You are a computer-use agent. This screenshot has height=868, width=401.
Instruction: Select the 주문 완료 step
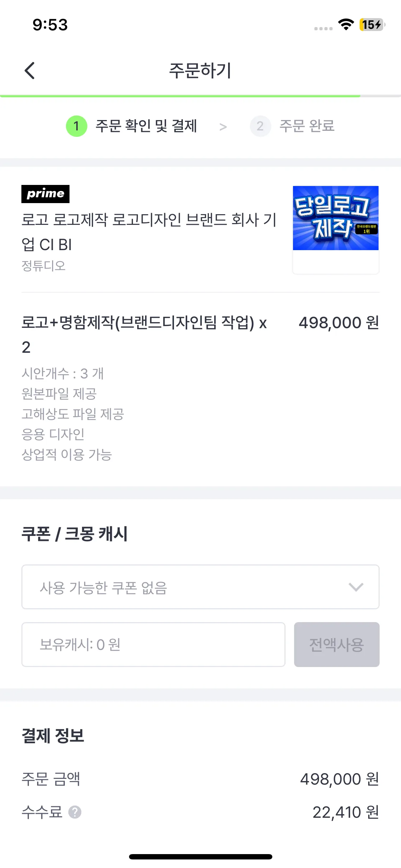point(307,126)
